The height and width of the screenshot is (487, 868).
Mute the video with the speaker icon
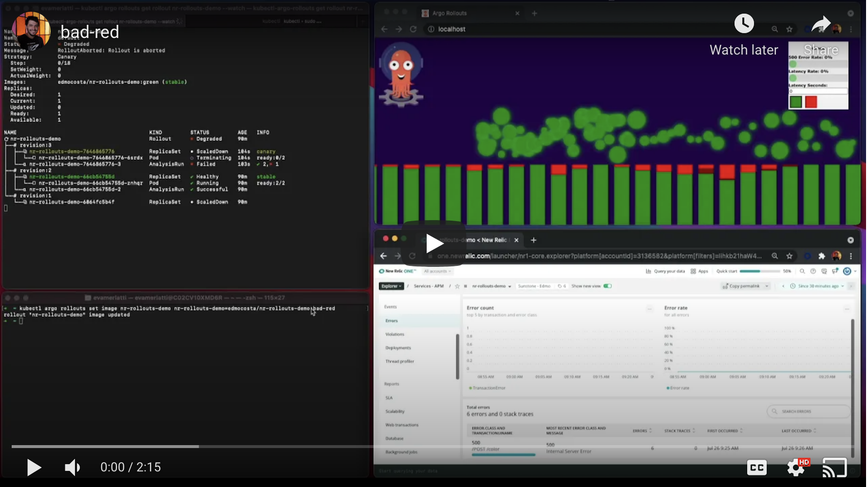click(x=73, y=467)
